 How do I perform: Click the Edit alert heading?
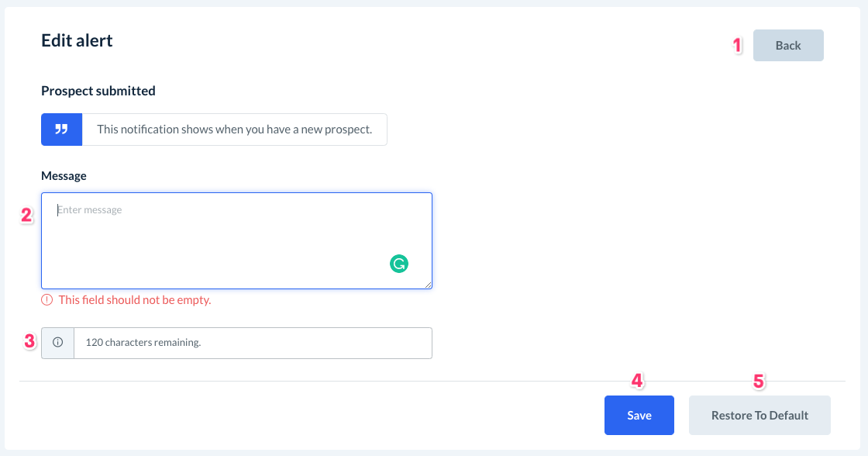[x=77, y=40]
